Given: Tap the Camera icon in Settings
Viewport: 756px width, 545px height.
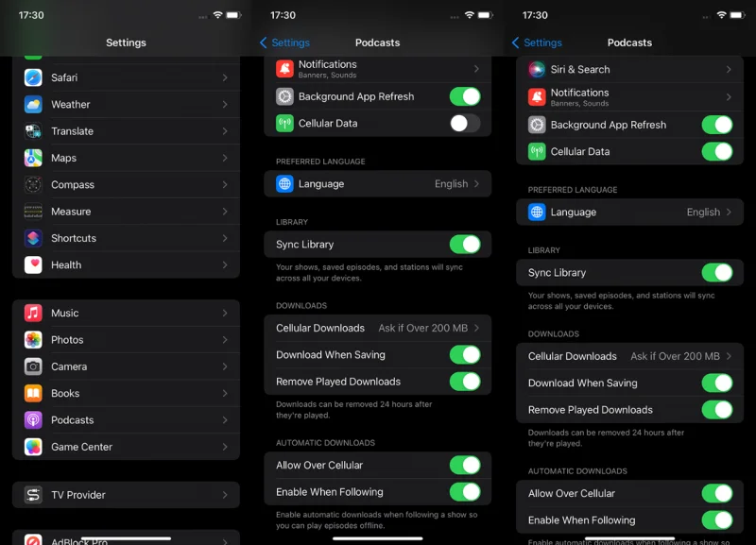Looking at the screenshot, I should click(x=33, y=366).
